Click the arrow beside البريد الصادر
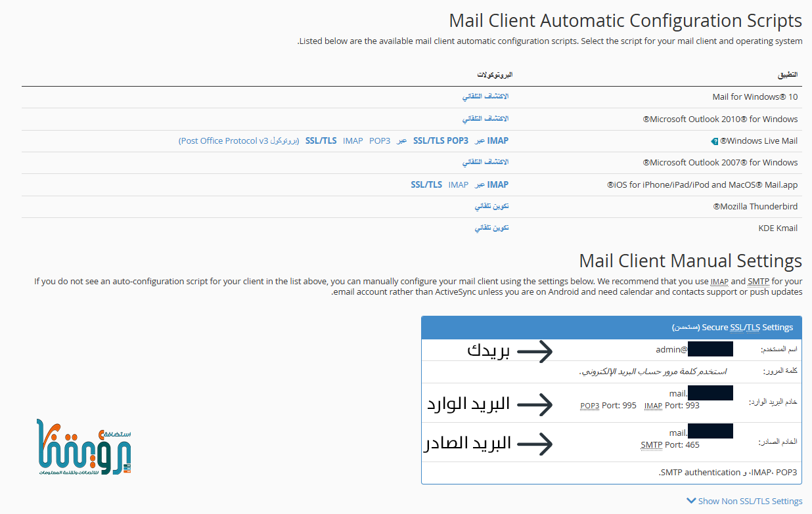The width and height of the screenshot is (812, 514). (x=535, y=444)
